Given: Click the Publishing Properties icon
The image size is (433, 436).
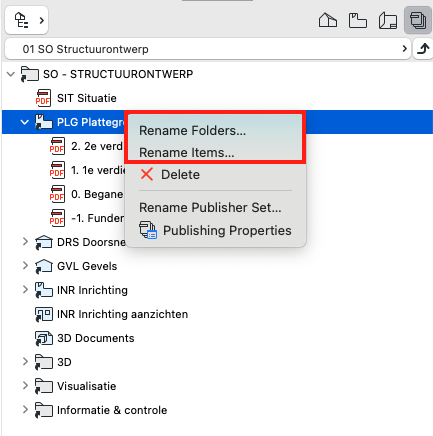Looking at the screenshot, I should [148, 230].
